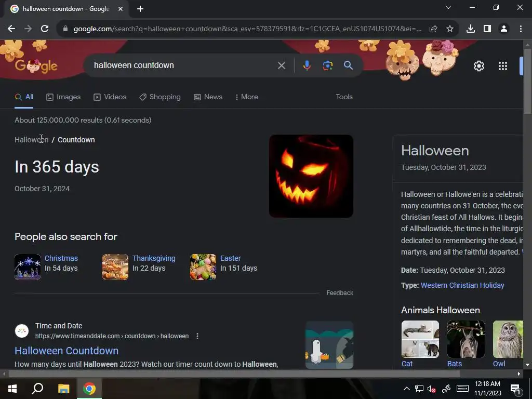
Task: Send Feedback on countdown result
Action: pyautogui.click(x=340, y=293)
